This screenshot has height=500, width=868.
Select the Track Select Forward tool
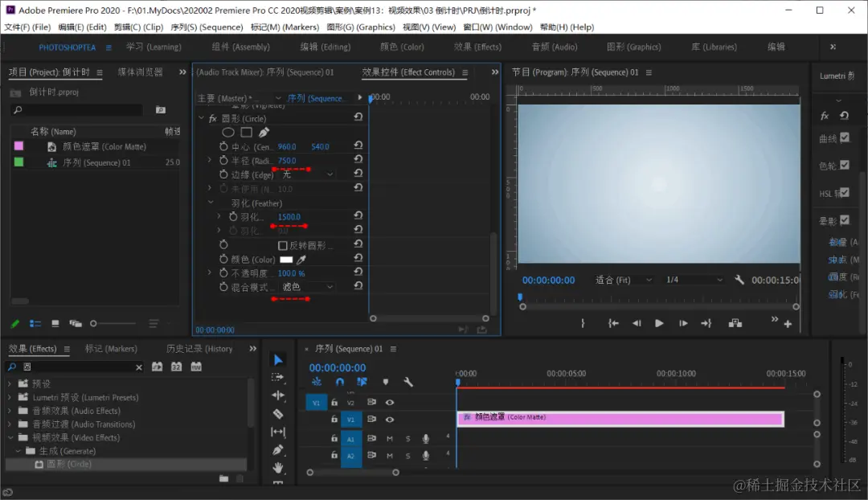pyautogui.click(x=278, y=378)
